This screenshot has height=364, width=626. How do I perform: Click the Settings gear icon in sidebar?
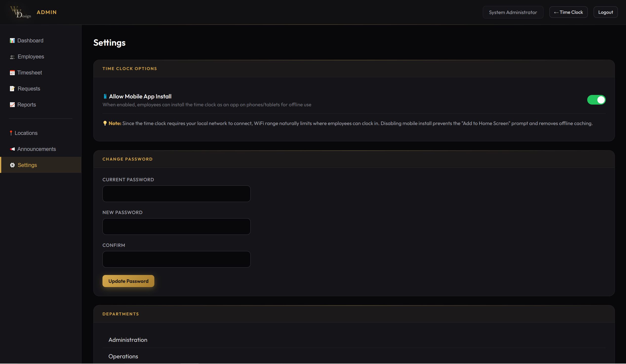(x=12, y=165)
